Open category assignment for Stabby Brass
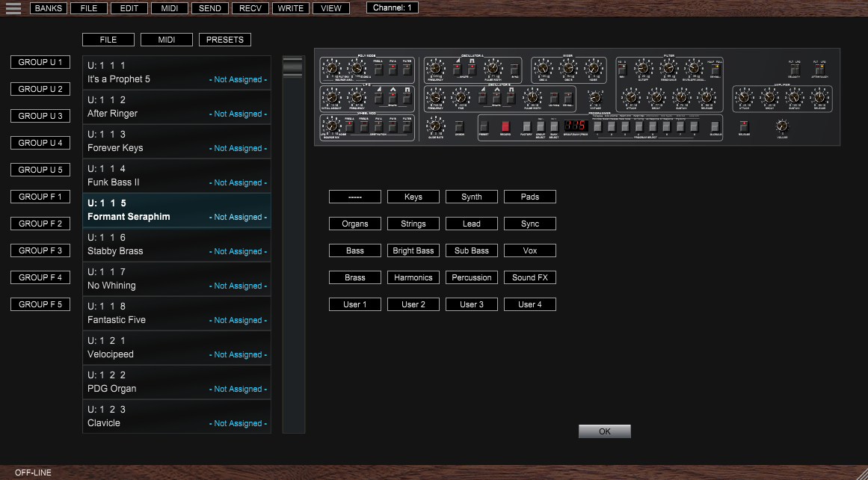 point(238,252)
